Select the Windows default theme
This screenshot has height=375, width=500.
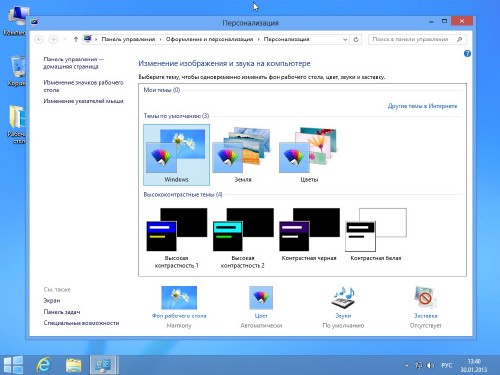[176, 155]
